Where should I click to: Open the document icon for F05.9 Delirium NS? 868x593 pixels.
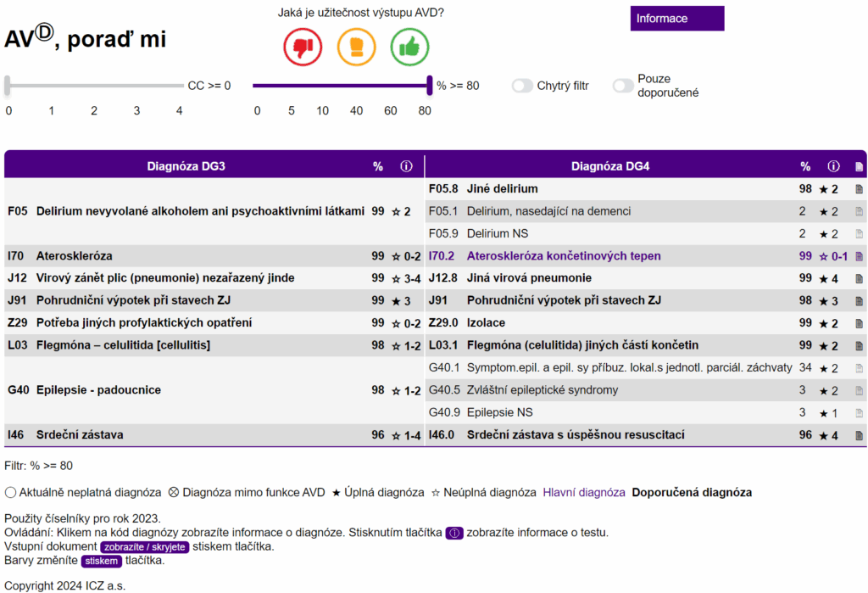(x=860, y=234)
